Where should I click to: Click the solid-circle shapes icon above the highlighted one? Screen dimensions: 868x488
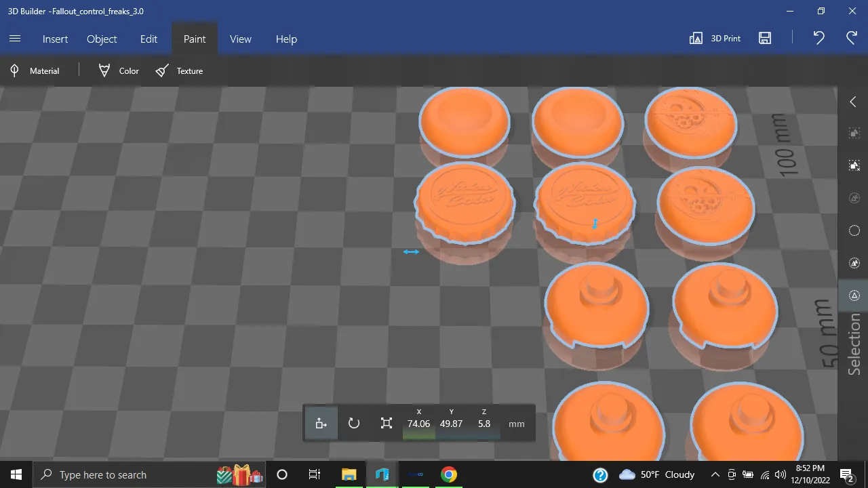(854, 263)
